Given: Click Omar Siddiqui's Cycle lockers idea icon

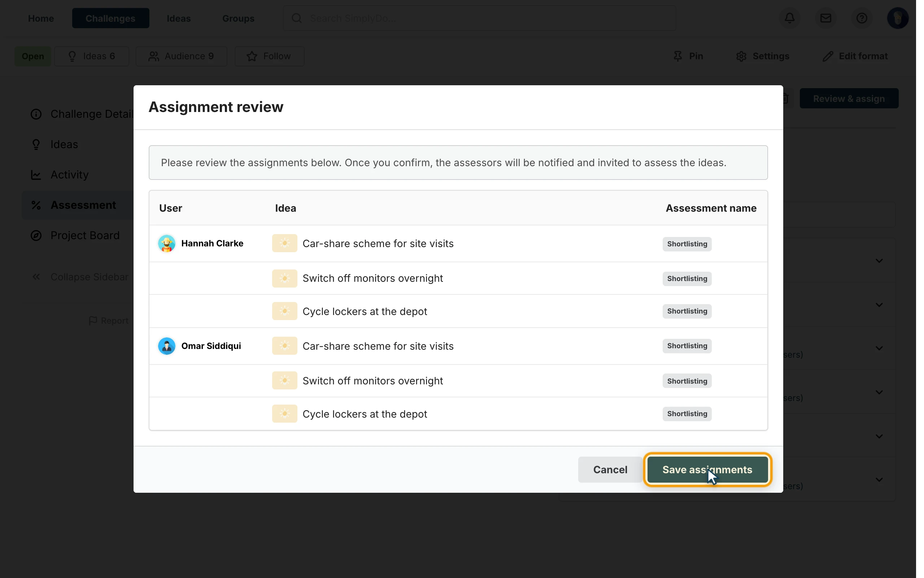Looking at the screenshot, I should point(284,414).
